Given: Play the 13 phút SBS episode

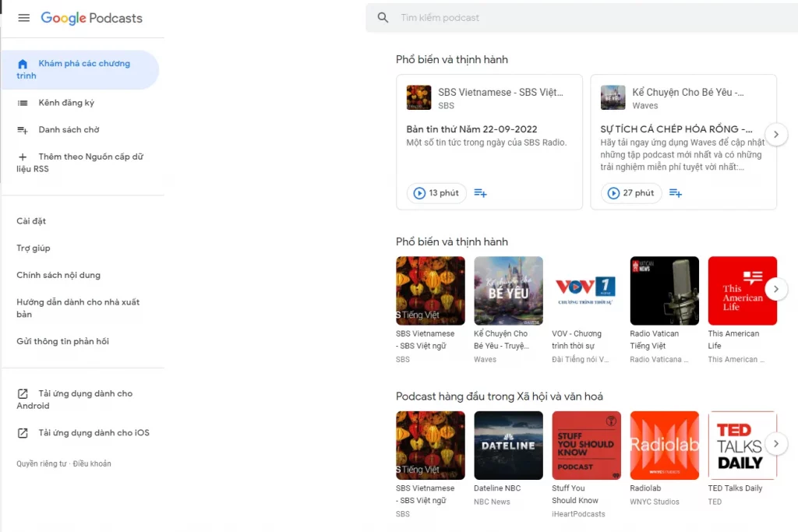Looking at the screenshot, I should click(x=436, y=193).
